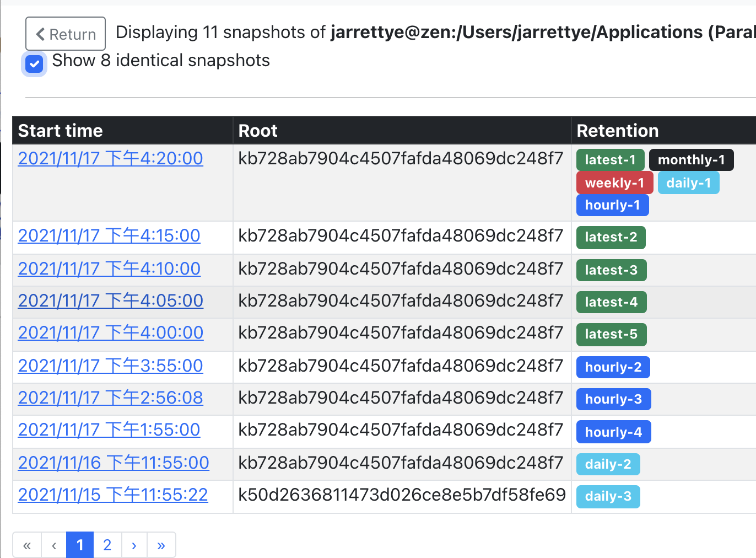Click the Return button
The height and width of the screenshot is (558, 756).
point(66,34)
